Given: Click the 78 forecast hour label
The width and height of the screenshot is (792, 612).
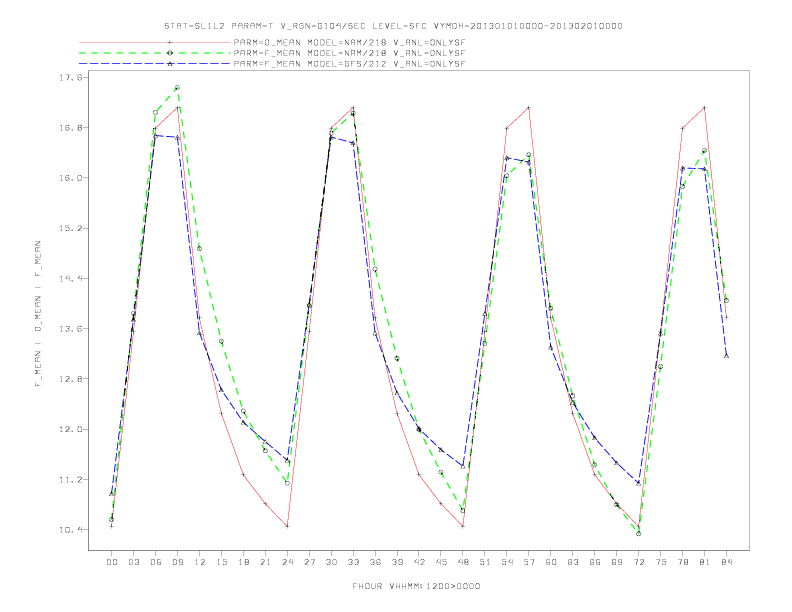Looking at the screenshot, I should (683, 562).
